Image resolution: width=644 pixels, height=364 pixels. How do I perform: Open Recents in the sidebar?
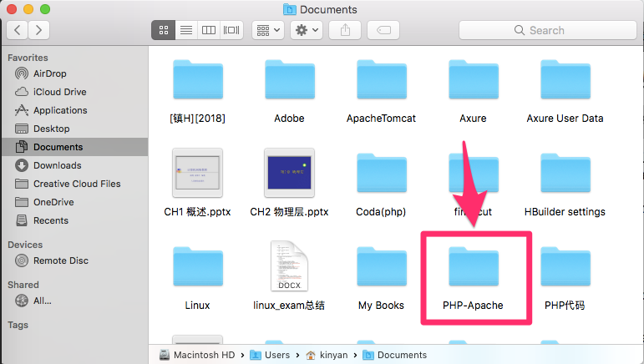pos(74,220)
